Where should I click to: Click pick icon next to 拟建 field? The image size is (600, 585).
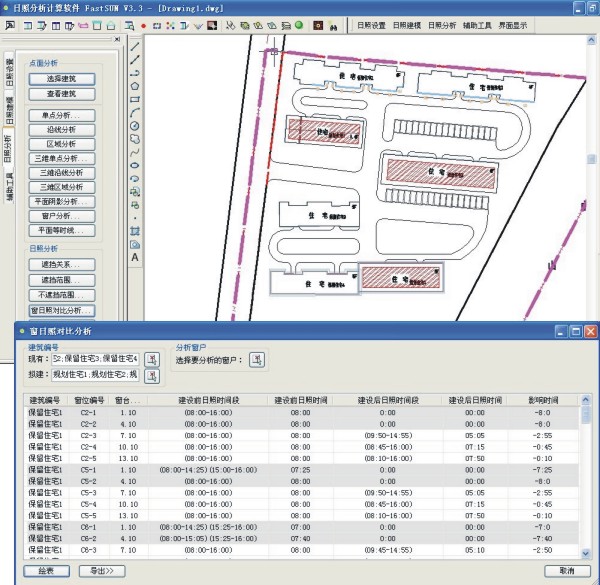152,376
